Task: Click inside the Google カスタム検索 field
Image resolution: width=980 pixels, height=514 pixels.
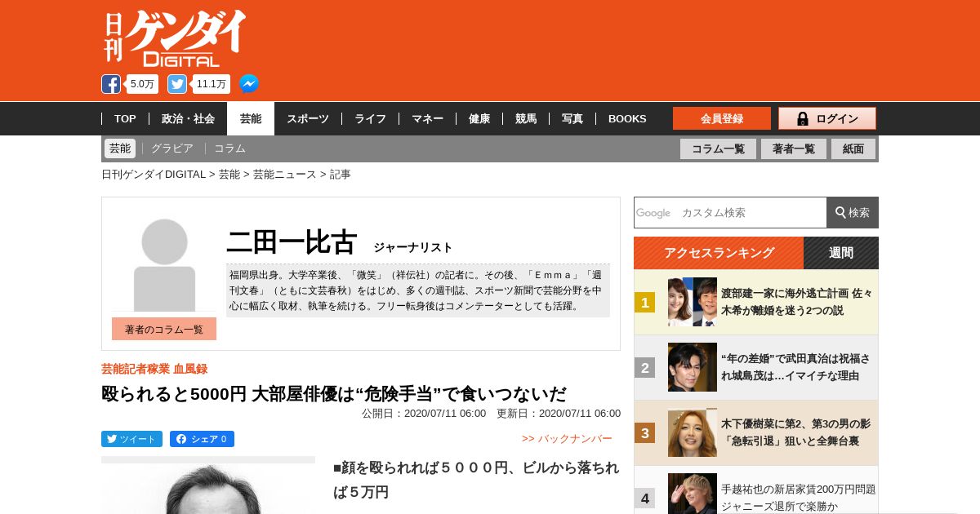Action: click(730, 212)
